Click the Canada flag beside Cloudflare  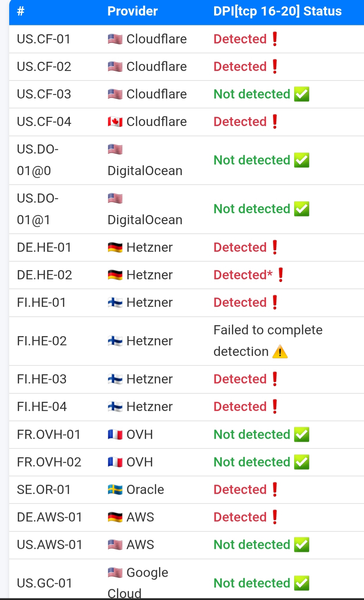(x=115, y=122)
